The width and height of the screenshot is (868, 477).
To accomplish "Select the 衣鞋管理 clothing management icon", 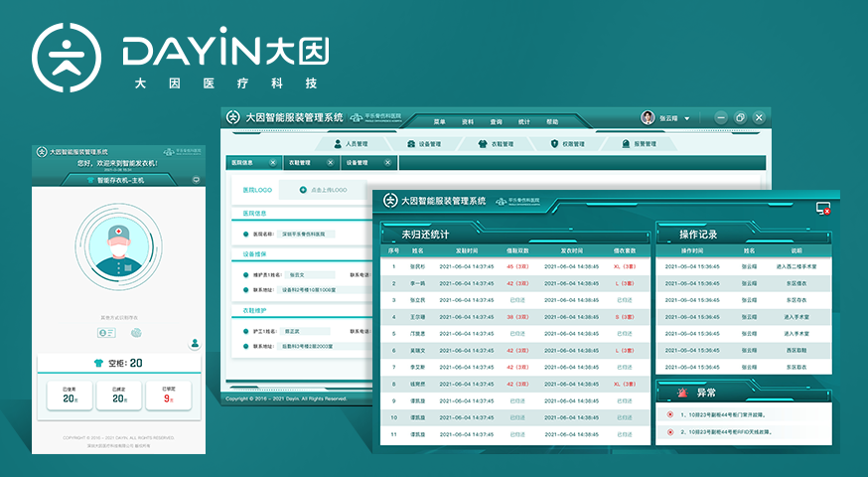I will tap(496, 144).
